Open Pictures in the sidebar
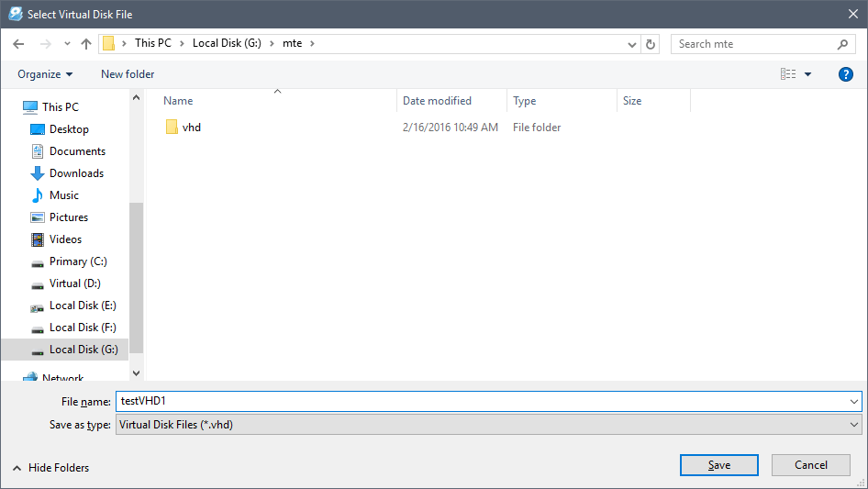 coord(69,217)
